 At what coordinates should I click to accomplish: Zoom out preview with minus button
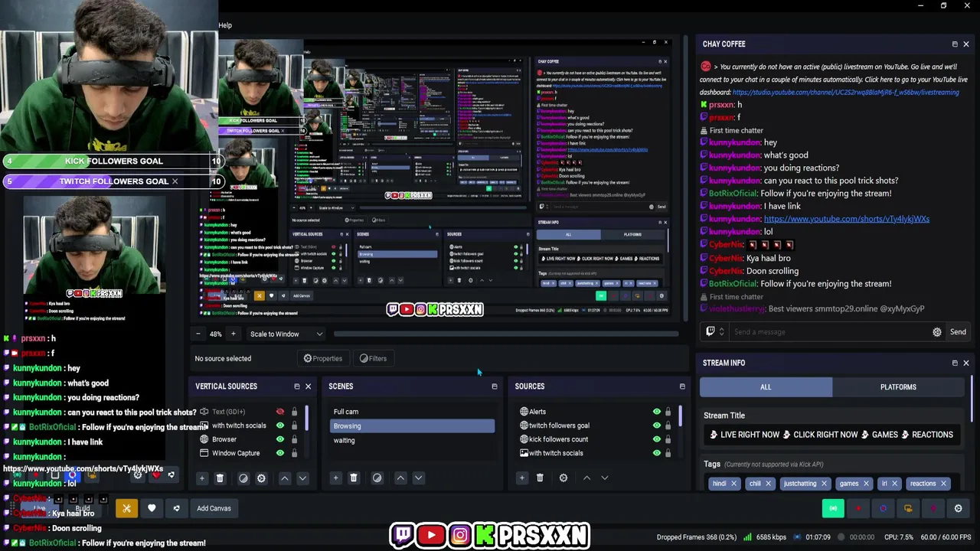198,334
